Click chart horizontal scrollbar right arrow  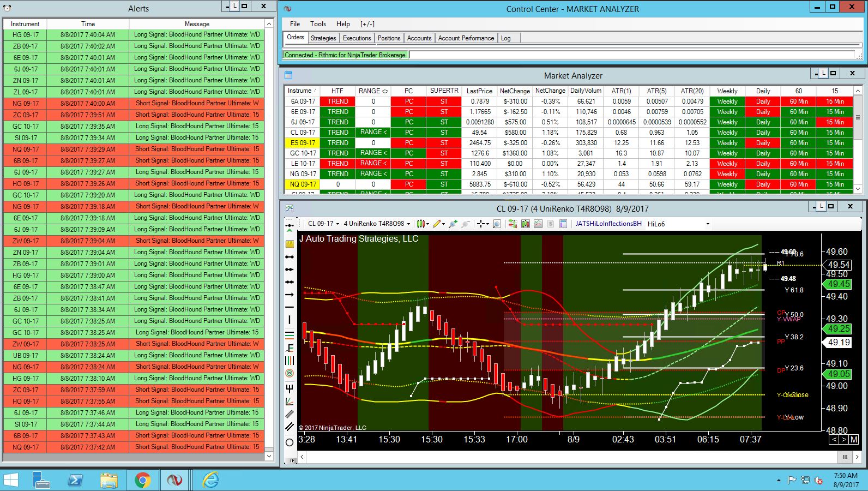(857, 457)
